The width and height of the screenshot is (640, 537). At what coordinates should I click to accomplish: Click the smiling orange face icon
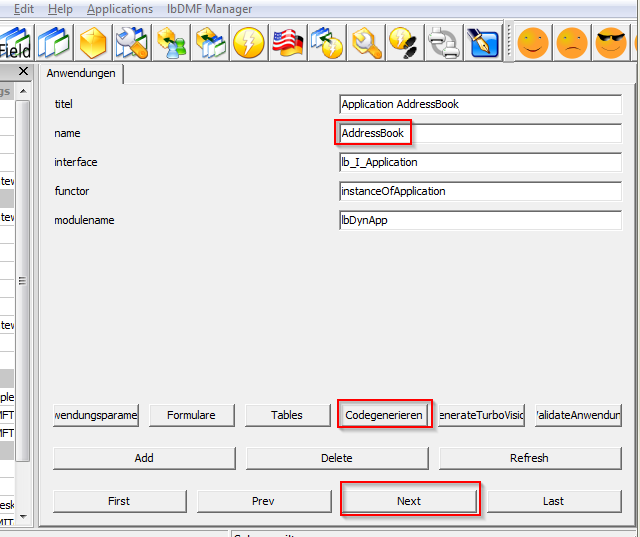[x=533, y=43]
